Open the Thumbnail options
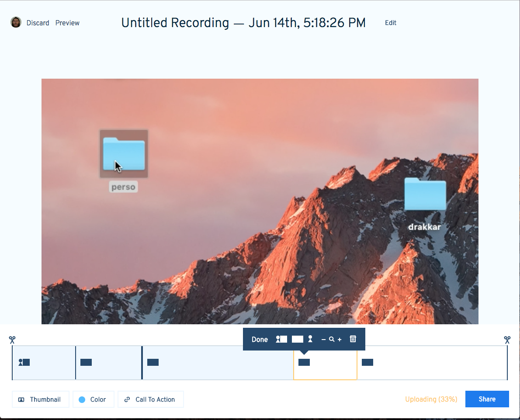520x420 pixels. pyautogui.click(x=41, y=399)
